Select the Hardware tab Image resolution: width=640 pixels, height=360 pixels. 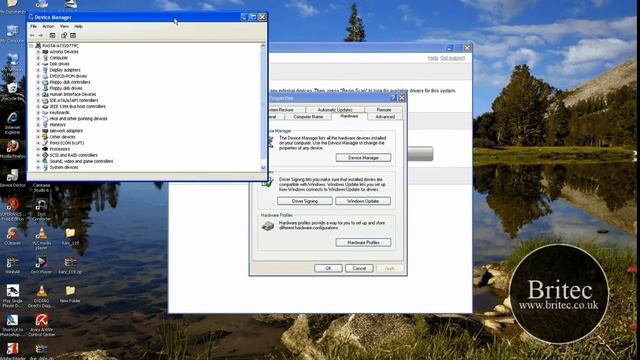click(349, 116)
